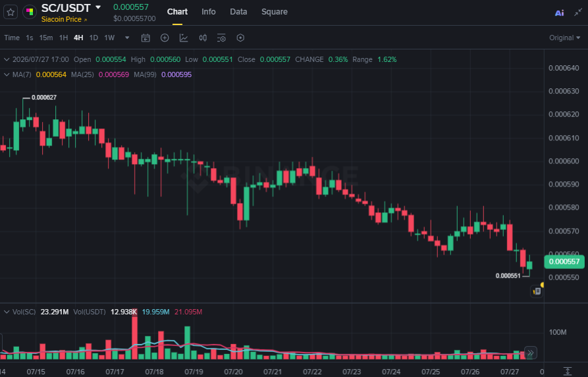Click the CHANGE value 0.36%
The height and width of the screenshot is (377, 588).
tap(338, 60)
